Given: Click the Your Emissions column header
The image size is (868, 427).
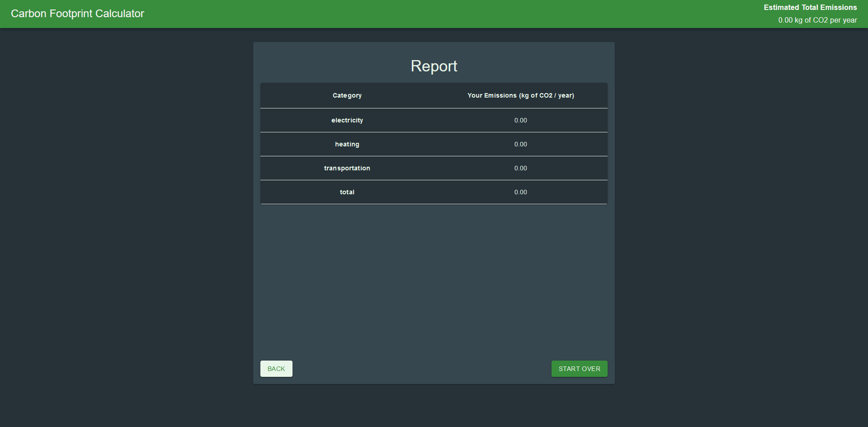Looking at the screenshot, I should coord(520,95).
